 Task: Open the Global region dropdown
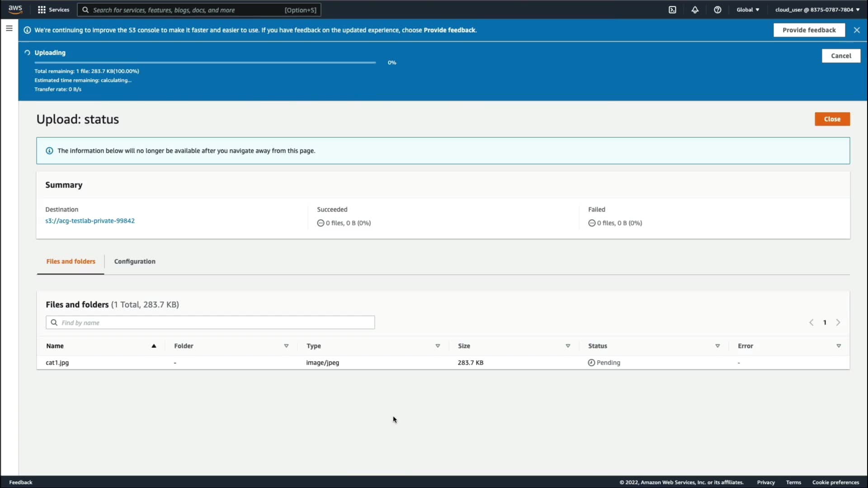pos(748,9)
